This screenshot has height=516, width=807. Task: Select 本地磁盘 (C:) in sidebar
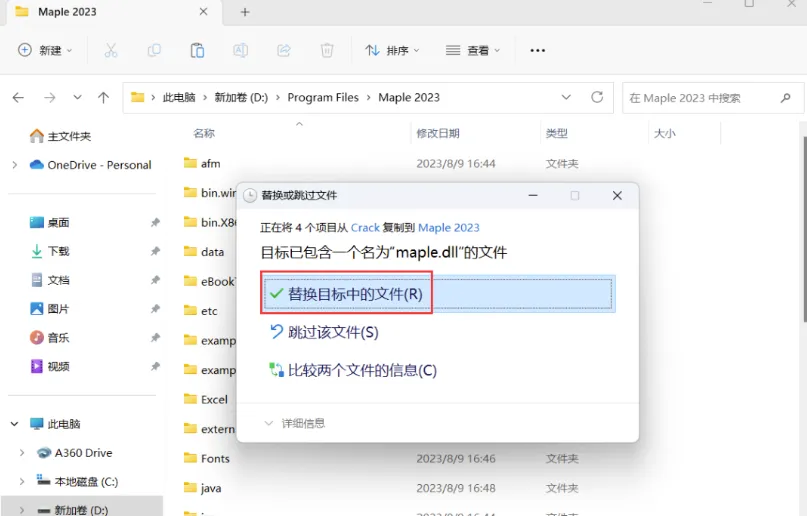pos(77,482)
